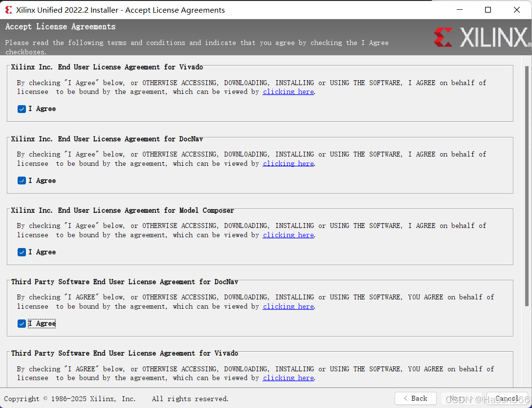Toggle I Agree for Model Composer EULA
Image resolution: width=532 pixels, height=408 pixels.
click(22, 252)
